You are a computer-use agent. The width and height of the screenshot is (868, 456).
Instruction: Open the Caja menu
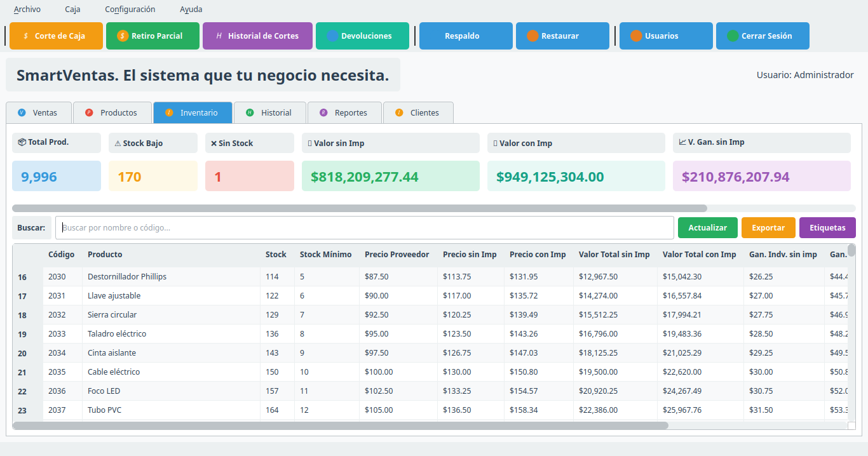pos(72,10)
